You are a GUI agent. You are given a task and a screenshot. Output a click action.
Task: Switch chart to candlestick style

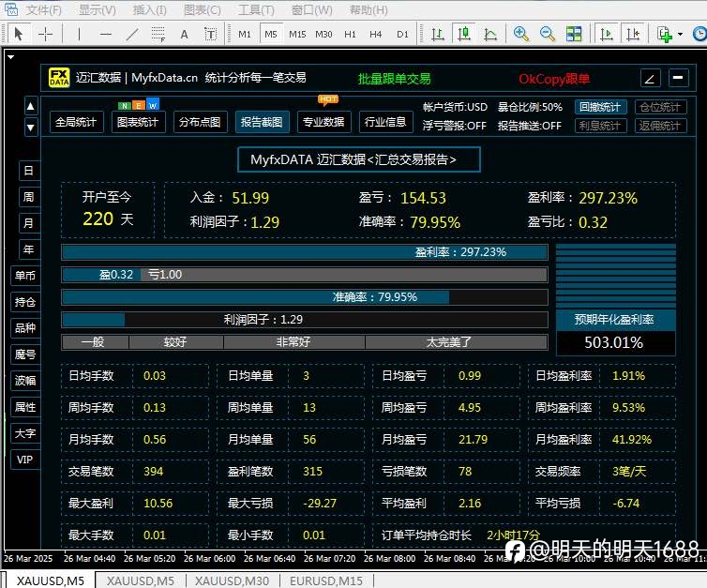[464, 34]
